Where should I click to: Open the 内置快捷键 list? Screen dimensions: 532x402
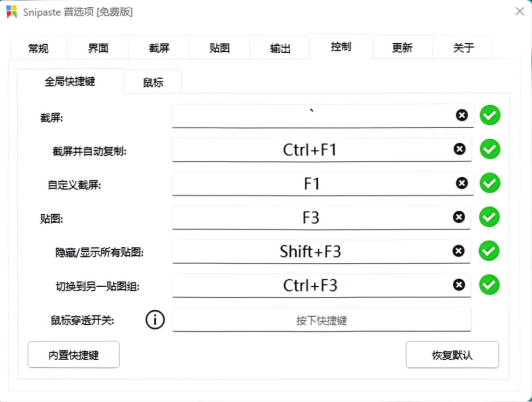(73, 354)
